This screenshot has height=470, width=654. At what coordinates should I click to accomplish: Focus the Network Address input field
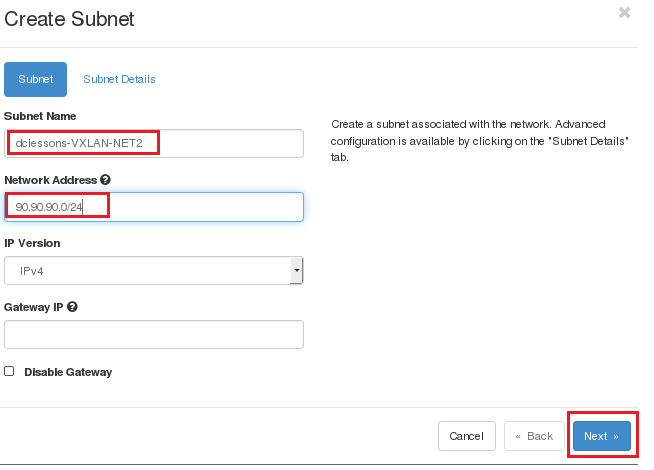click(x=153, y=207)
